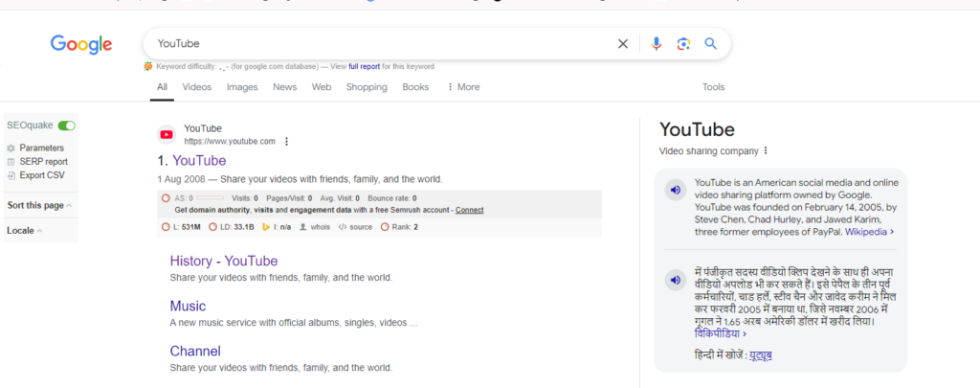Click the Pages/Visit: 0 value
Image resolution: width=980 pixels, height=388 pixels.
pyautogui.click(x=290, y=198)
